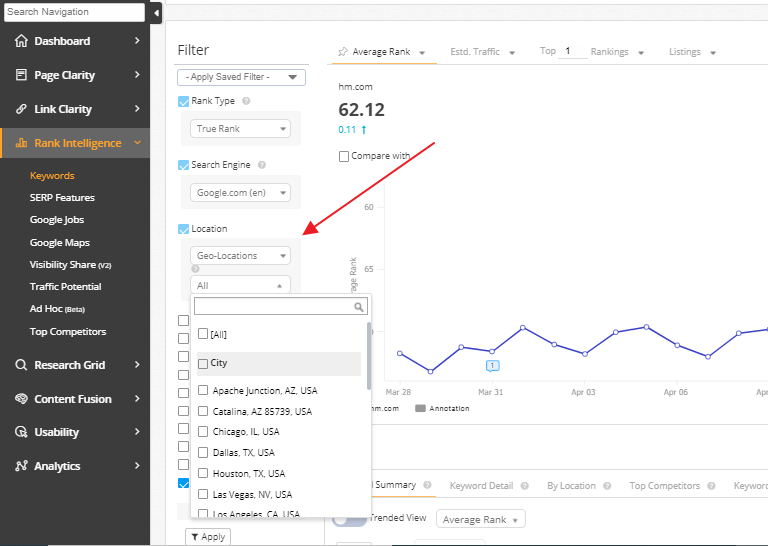
Task: Open the Traffic Potential submenu item
Action: point(66,287)
